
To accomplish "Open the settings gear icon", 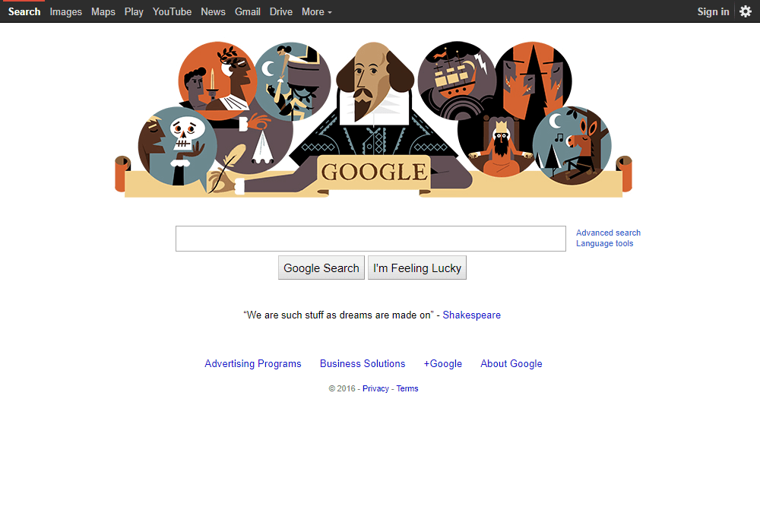I will tap(746, 11).
